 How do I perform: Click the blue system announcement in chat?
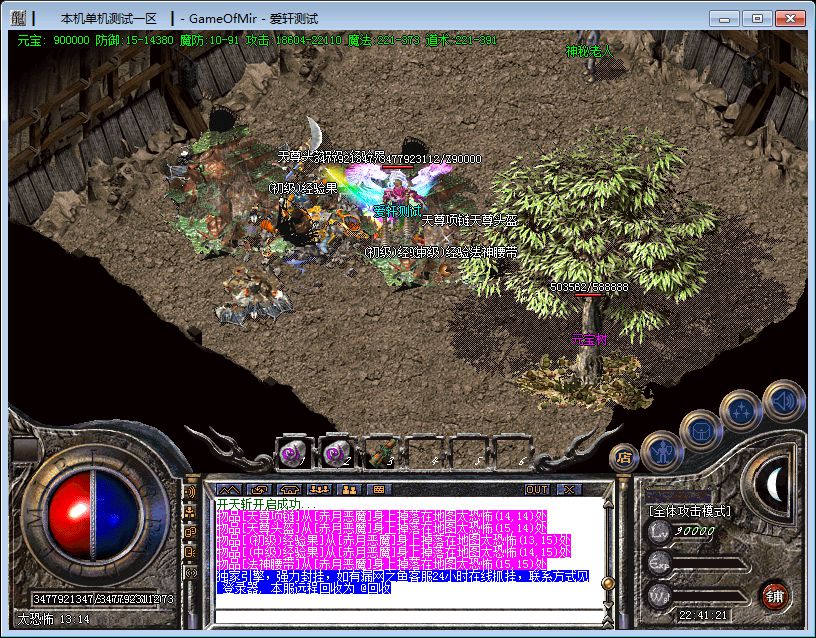point(403,582)
